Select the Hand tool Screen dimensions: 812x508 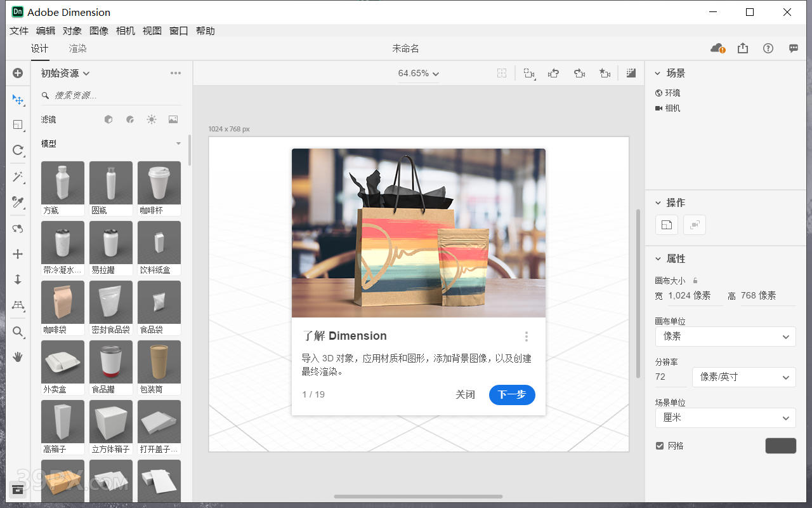click(18, 357)
